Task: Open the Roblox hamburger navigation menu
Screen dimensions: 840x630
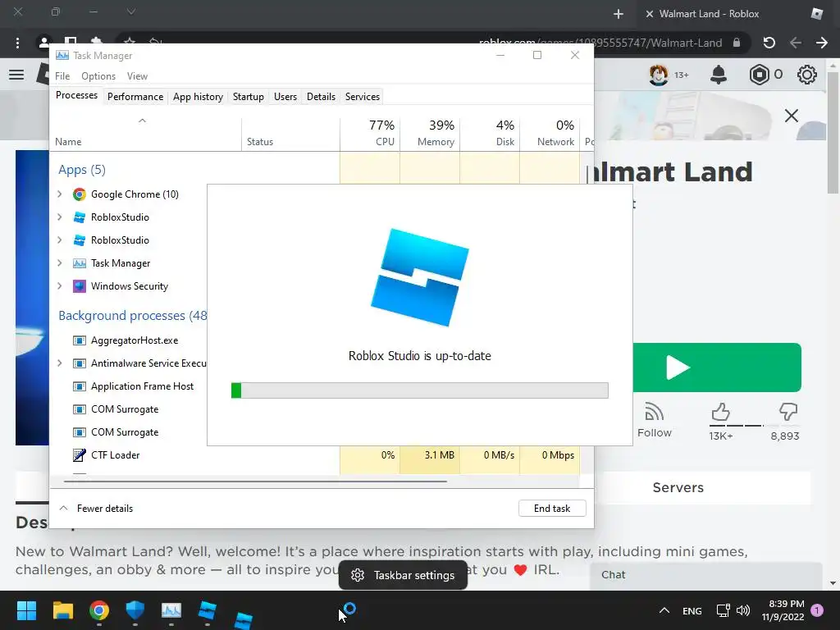Action: [x=16, y=75]
